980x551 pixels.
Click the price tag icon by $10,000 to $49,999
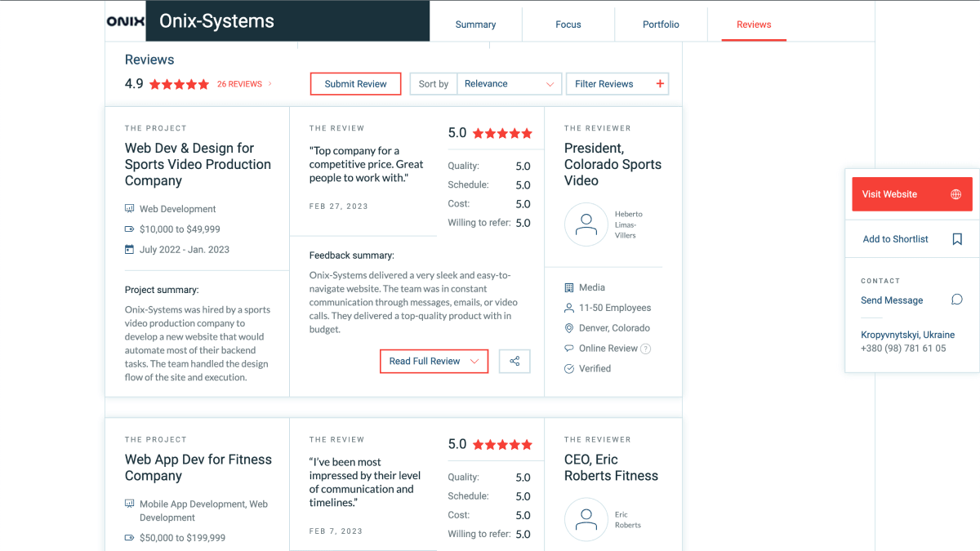129,229
